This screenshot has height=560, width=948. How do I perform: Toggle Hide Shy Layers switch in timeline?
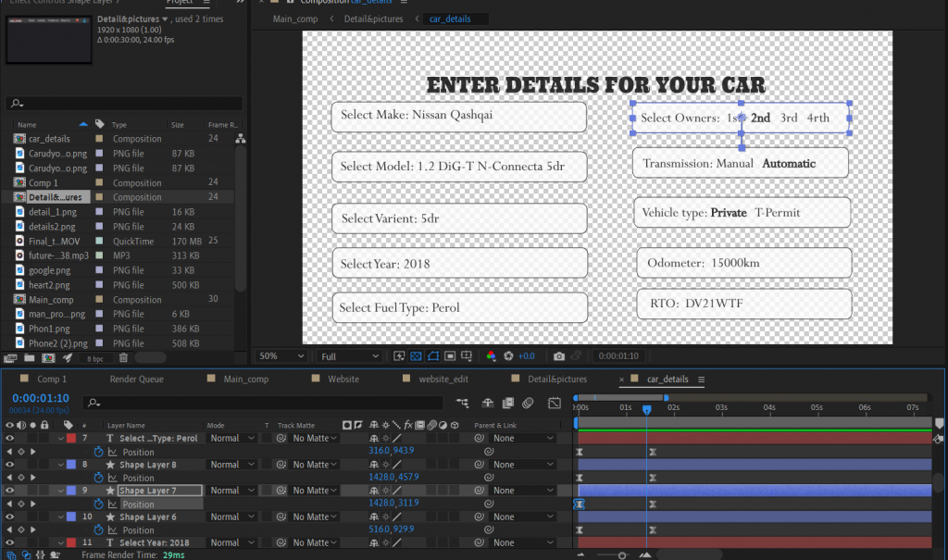click(488, 403)
